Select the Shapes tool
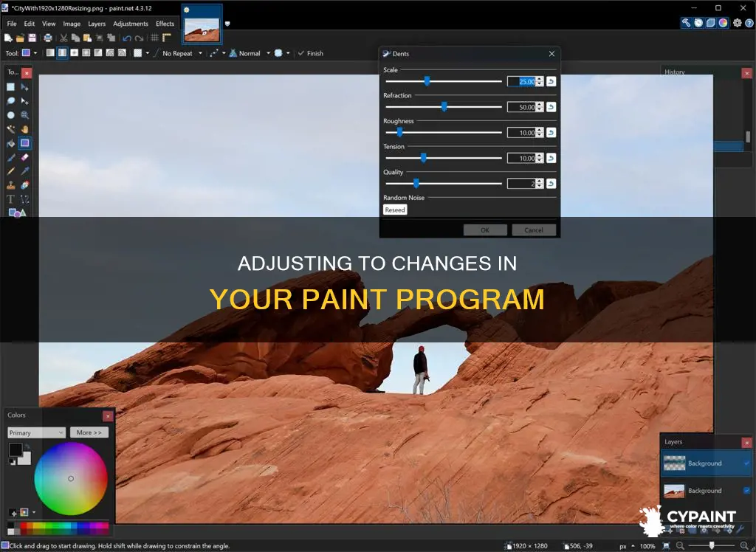 tap(17, 213)
